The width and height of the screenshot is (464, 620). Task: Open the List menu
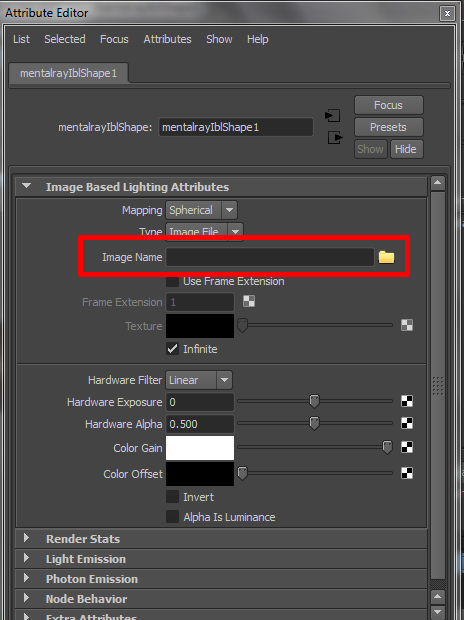pyautogui.click(x=21, y=39)
